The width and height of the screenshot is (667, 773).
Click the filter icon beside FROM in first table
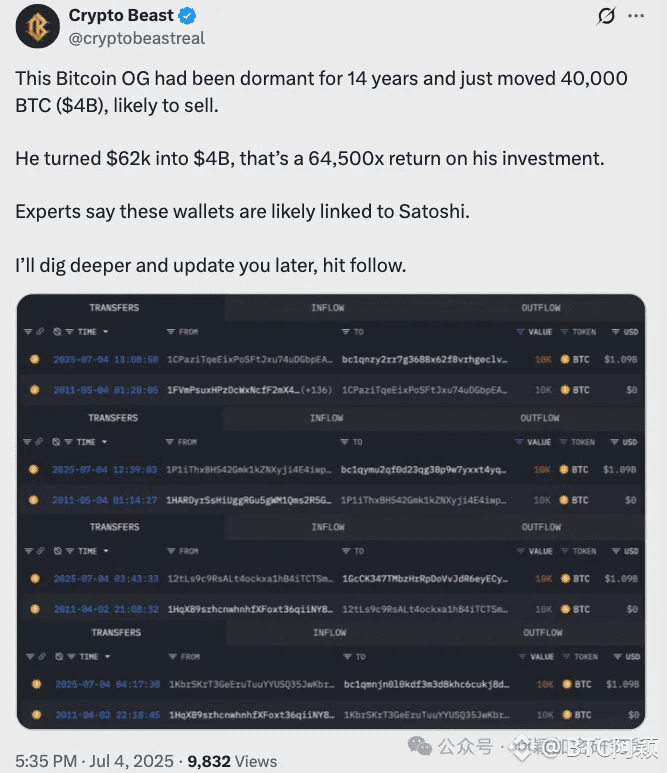point(171,332)
